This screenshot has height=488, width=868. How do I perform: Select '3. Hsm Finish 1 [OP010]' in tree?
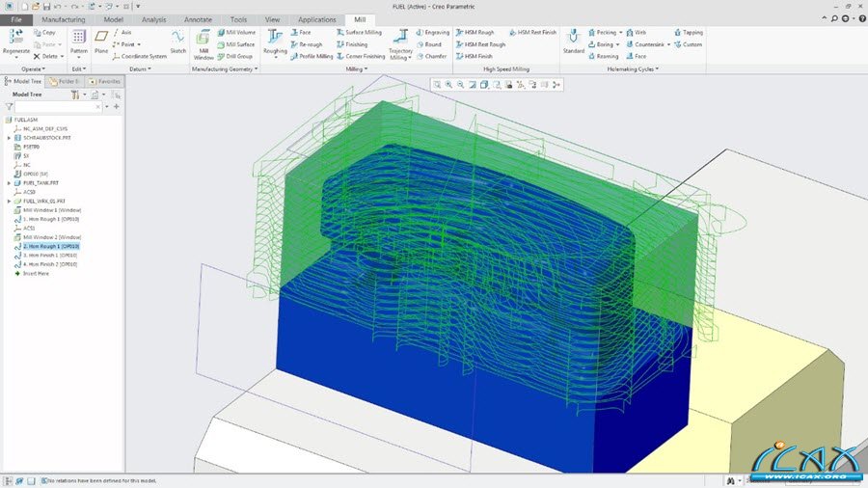(x=50, y=255)
